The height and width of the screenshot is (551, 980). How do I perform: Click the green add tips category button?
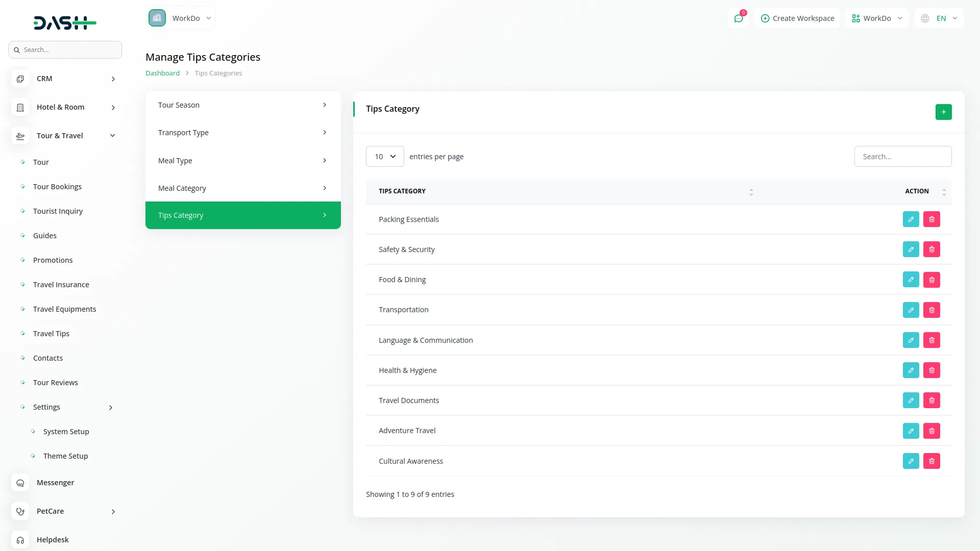coord(943,112)
